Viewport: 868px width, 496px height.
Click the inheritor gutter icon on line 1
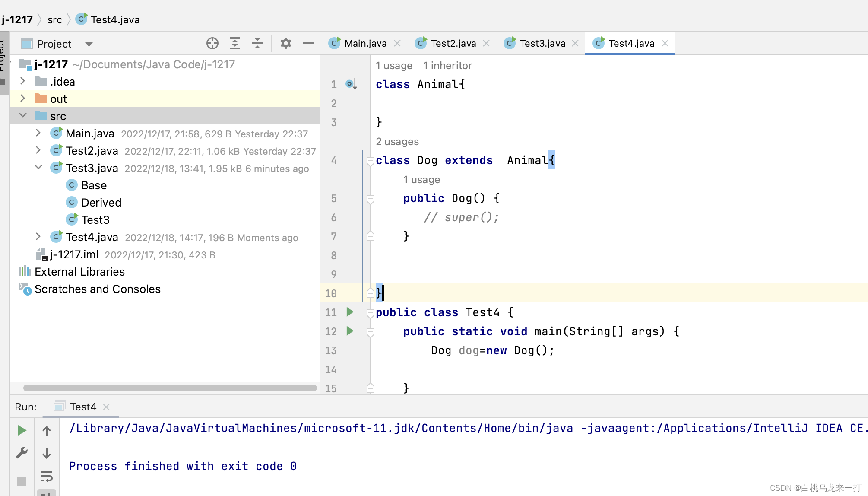tap(351, 84)
